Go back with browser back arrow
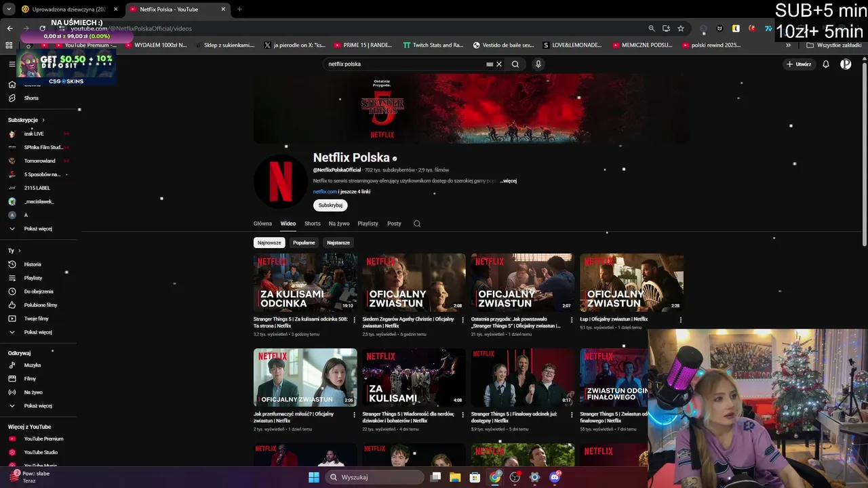This screenshot has height=488, width=868. [9, 28]
